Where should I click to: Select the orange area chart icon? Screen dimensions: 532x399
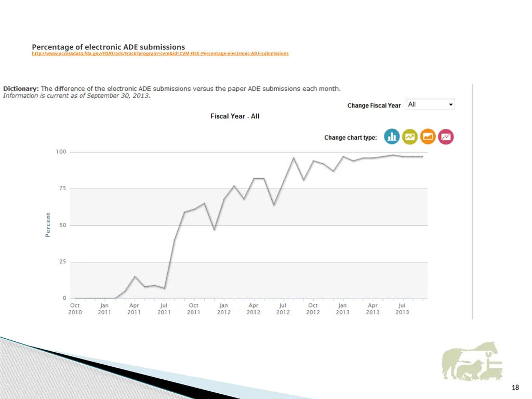[428, 137]
